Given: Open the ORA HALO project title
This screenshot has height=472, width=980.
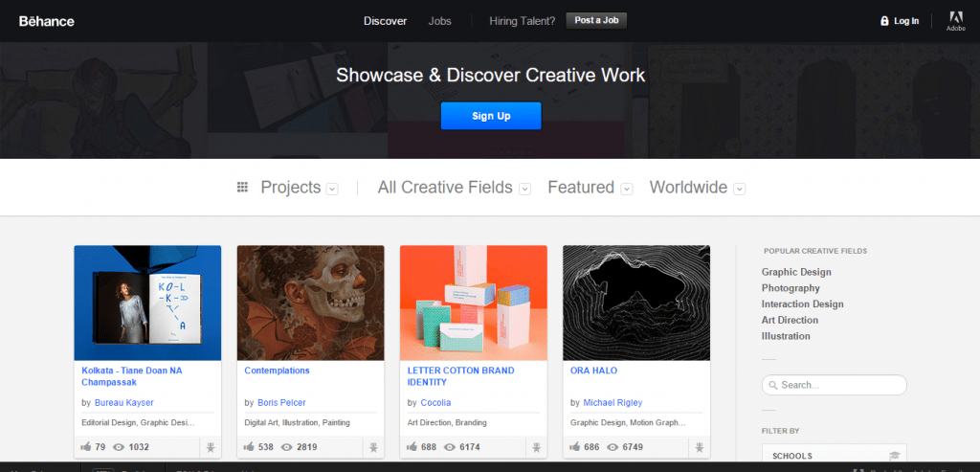Looking at the screenshot, I should [593, 371].
